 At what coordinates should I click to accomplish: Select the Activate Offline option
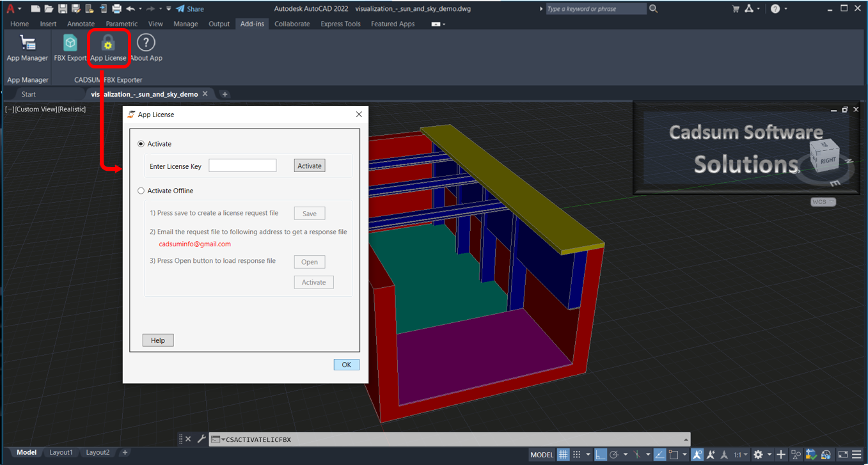pos(141,191)
